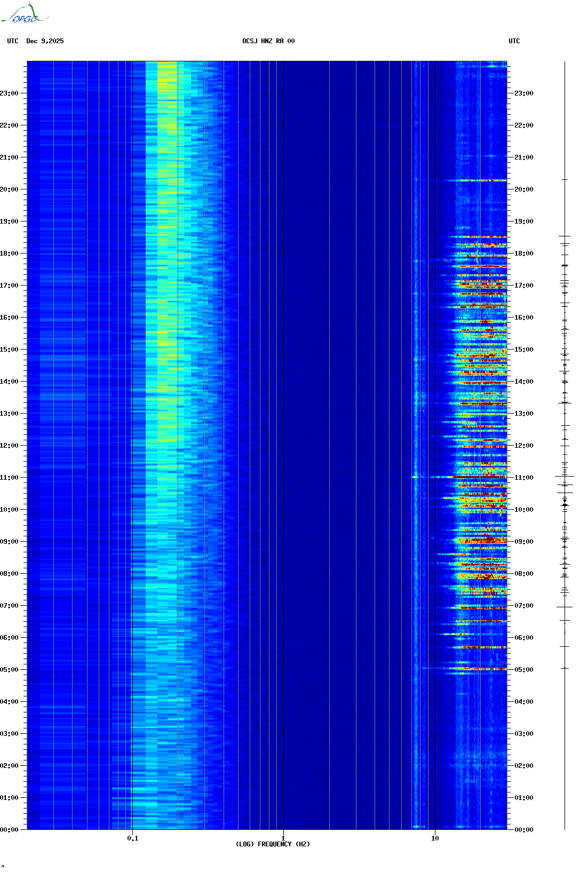Image resolution: width=588 pixels, height=872 pixels.
Task: Click the 0.1 Hz frequency axis label
Action: (132, 838)
